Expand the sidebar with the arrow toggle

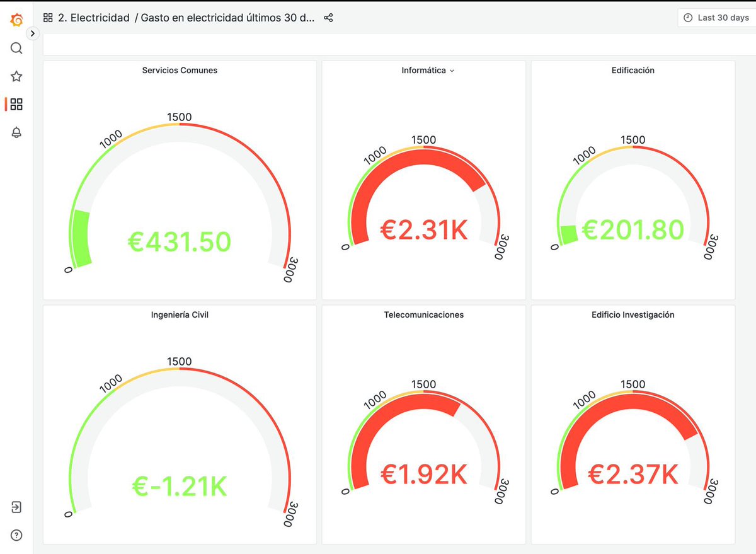33,34
